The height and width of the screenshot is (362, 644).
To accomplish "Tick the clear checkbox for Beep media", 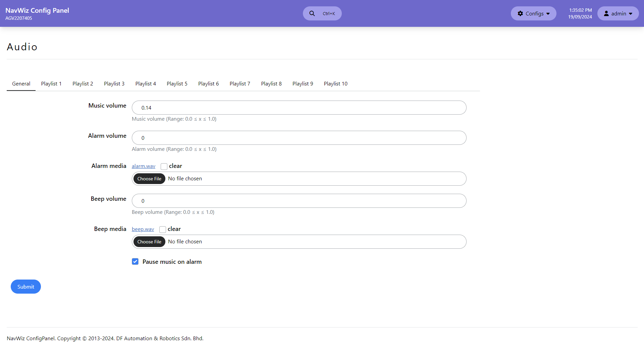I will pyautogui.click(x=163, y=229).
